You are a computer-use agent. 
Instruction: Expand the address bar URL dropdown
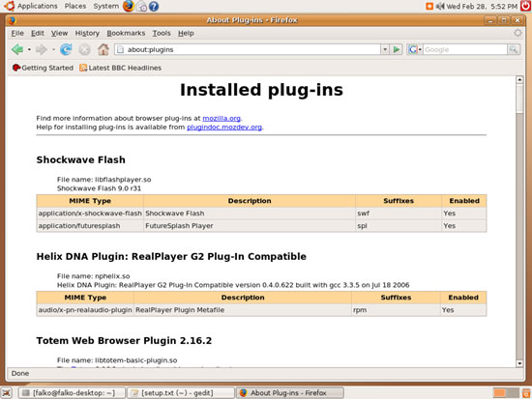(x=385, y=49)
